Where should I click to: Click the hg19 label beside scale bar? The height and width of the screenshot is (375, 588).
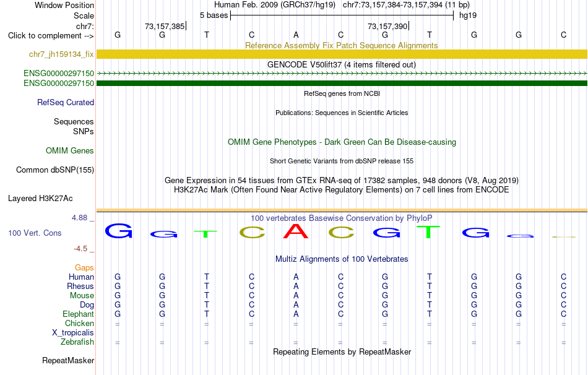click(468, 15)
